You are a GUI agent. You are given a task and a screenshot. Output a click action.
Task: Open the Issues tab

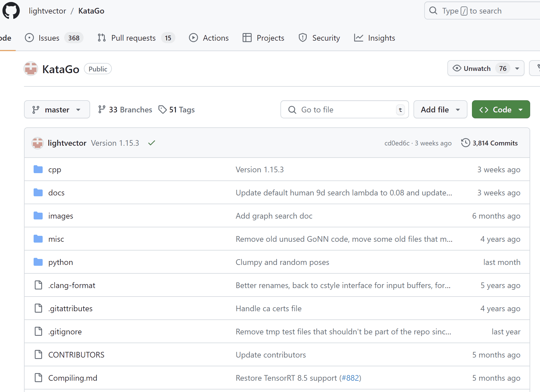54,38
